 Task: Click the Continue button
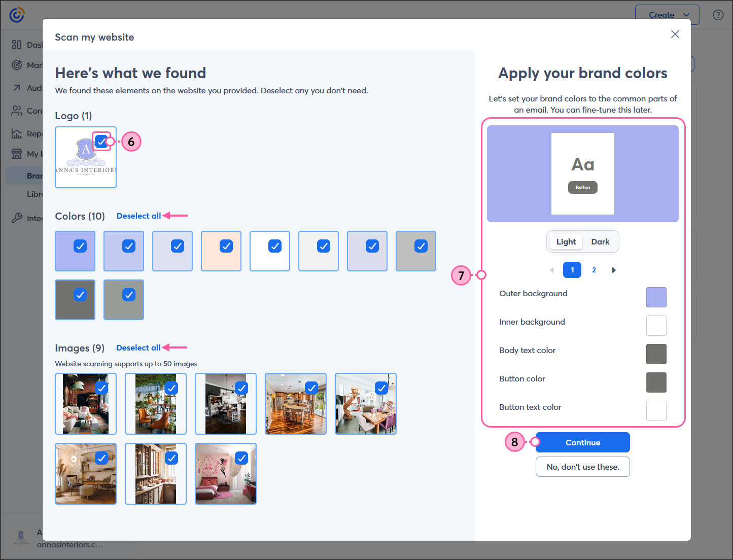(x=582, y=442)
